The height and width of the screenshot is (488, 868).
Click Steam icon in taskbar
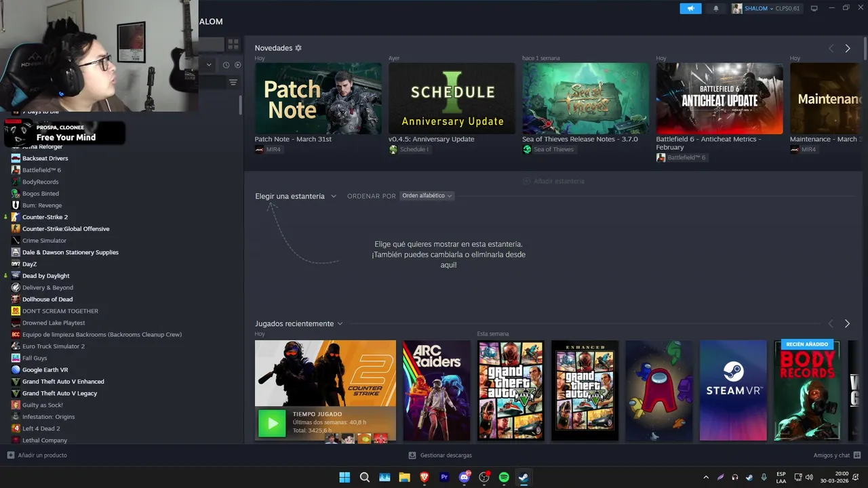(524, 477)
